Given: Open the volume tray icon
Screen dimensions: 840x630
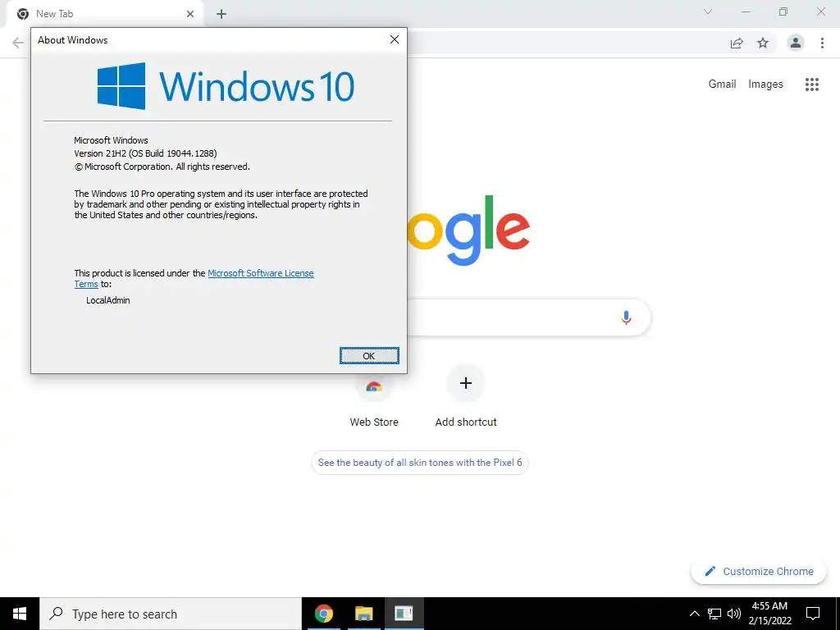Looking at the screenshot, I should pyautogui.click(x=734, y=614).
